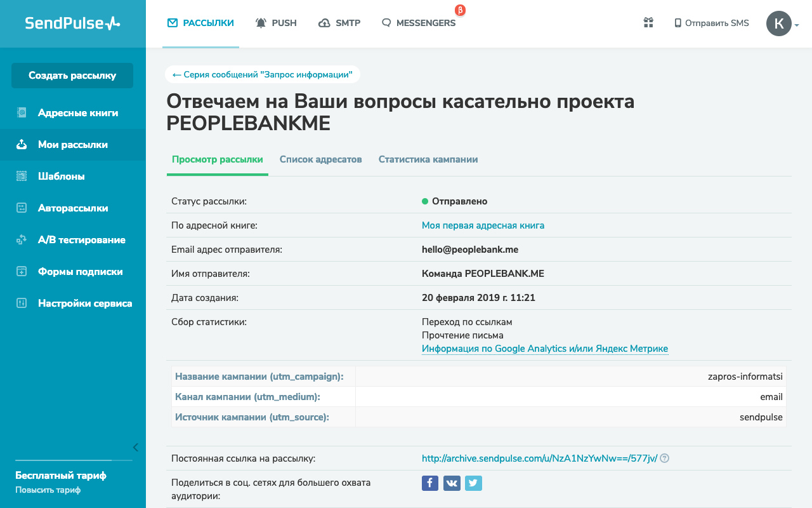The width and height of the screenshot is (812, 508).
Task: Click help icon next to archive link
Action: (665, 458)
